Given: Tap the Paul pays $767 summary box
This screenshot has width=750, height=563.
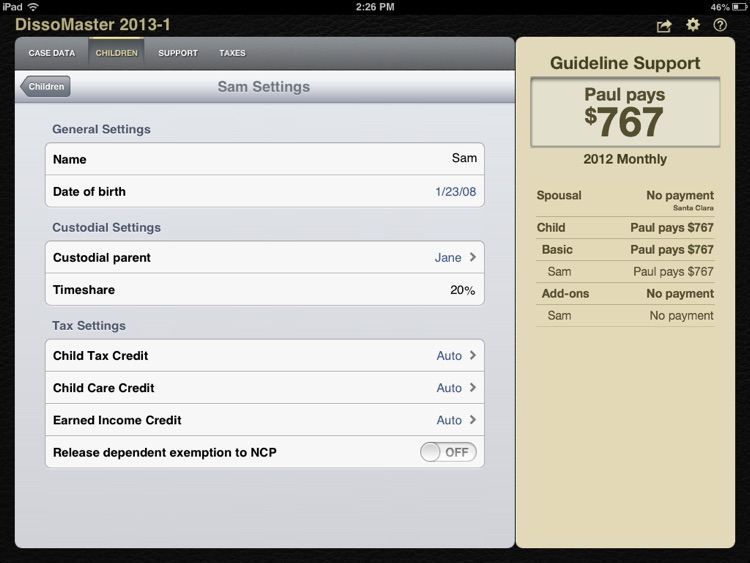Looking at the screenshot, I should click(625, 112).
